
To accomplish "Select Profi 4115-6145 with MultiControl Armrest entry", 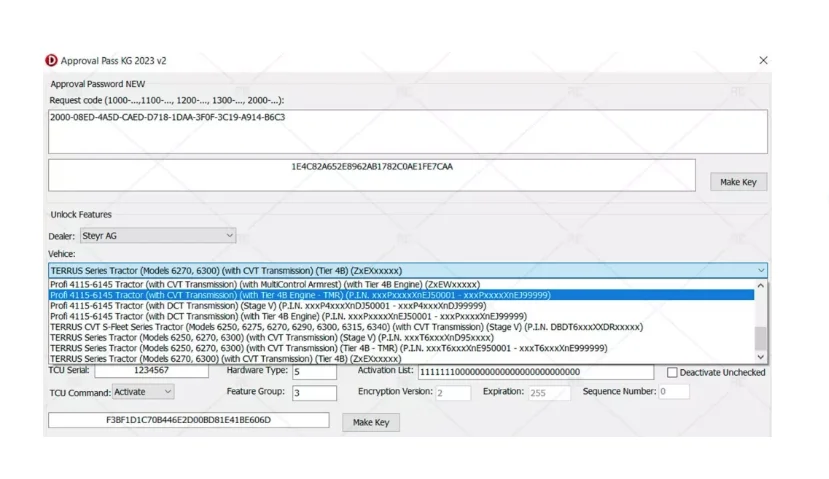I will pyautogui.click(x=401, y=284).
